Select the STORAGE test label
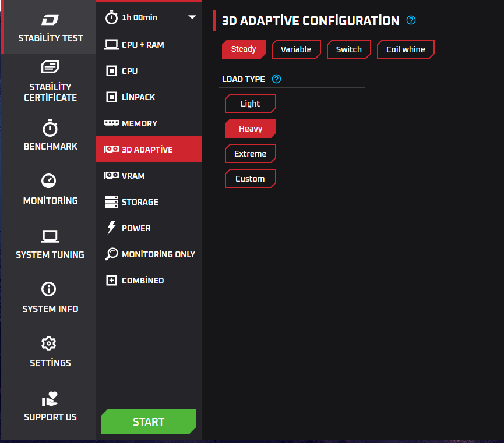Image resolution: width=504 pixels, height=443 pixels. click(x=140, y=202)
